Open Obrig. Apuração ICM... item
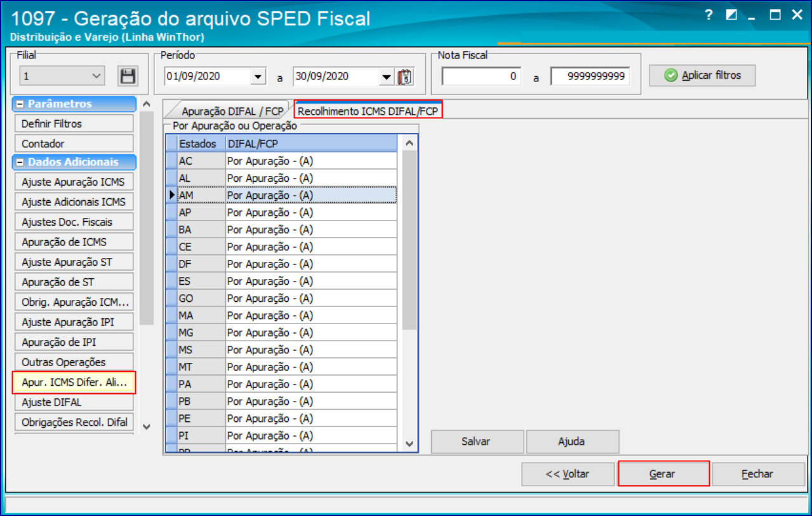812x516 pixels. (x=74, y=302)
